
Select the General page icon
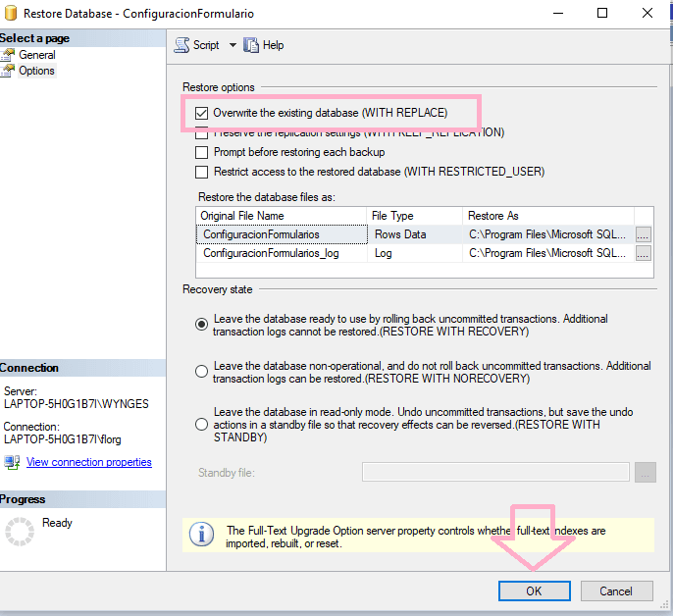(x=8, y=55)
